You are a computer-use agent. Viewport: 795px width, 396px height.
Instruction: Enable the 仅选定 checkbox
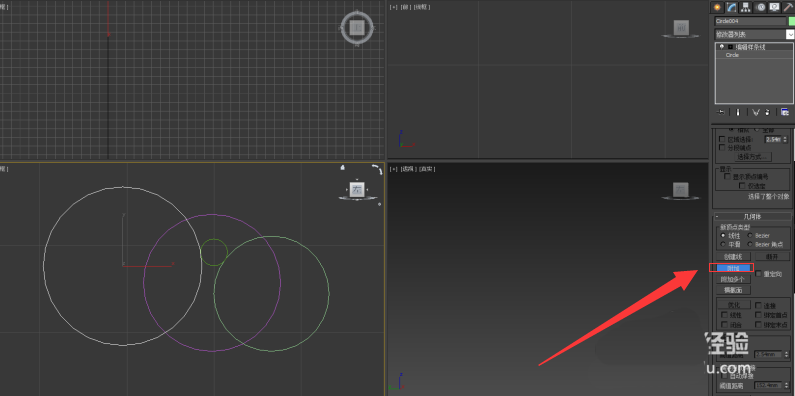click(742, 186)
